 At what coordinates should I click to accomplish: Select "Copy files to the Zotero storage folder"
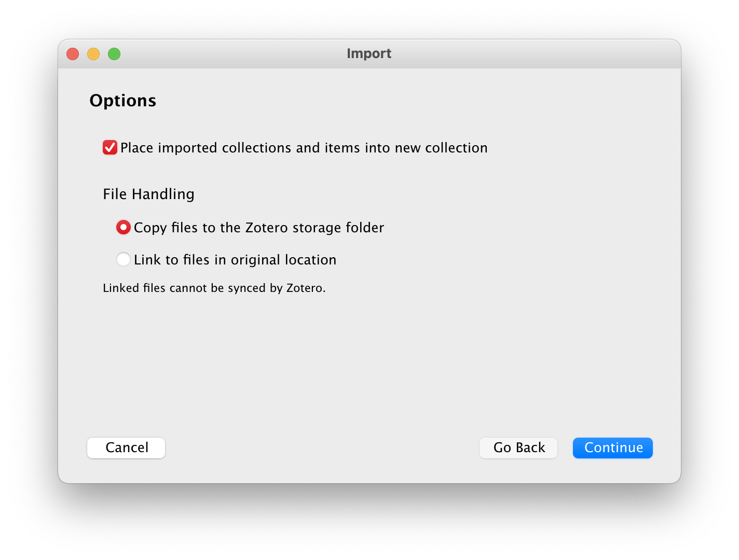click(x=123, y=227)
